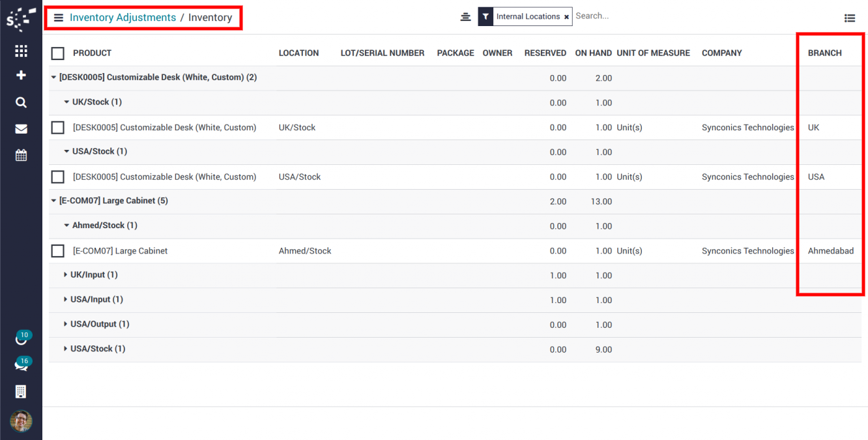Open the hamburger menu beside Inventory Adjustments
Viewport: 868px width, 440px height.
[x=59, y=18]
